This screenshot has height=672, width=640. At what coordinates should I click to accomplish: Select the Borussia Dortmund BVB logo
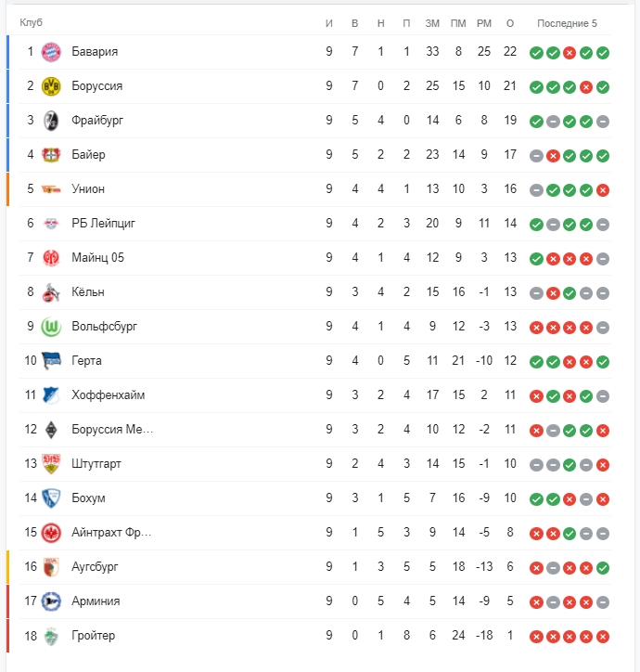point(51,86)
